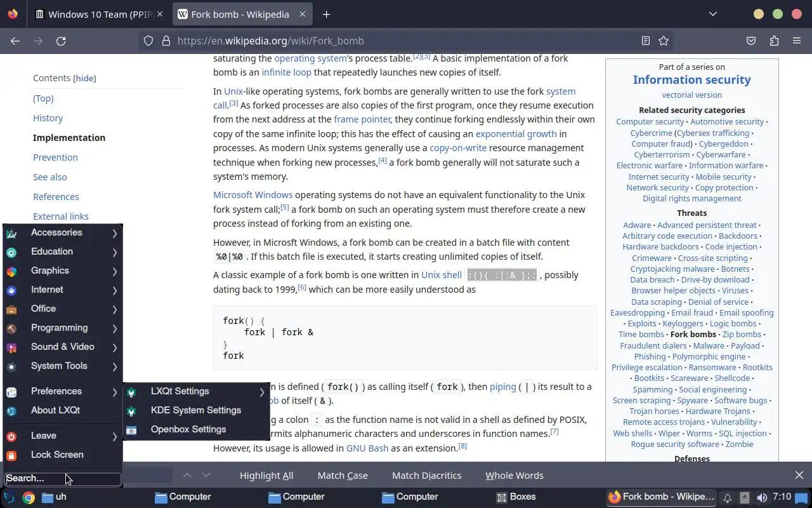Open a new tab with the plus icon
This screenshot has height=508, width=812.
pyautogui.click(x=326, y=14)
